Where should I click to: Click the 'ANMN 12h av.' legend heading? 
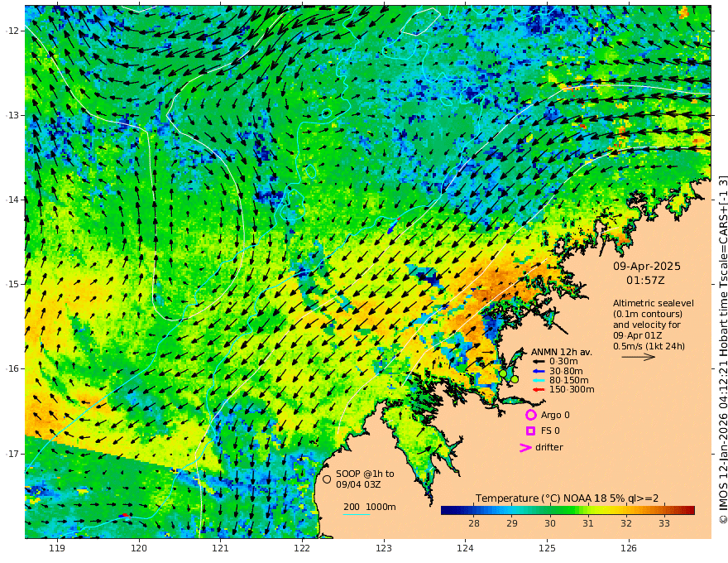(x=562, y=352)
